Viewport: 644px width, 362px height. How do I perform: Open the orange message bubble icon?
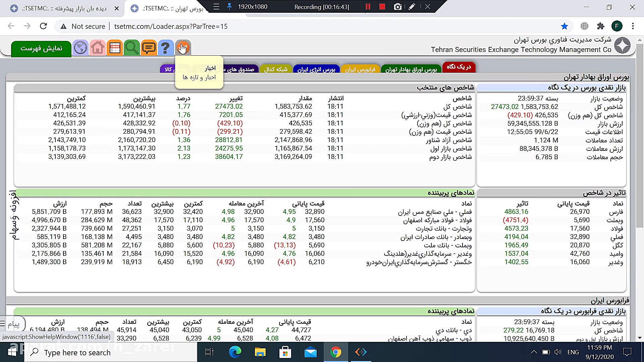(149, 48)
